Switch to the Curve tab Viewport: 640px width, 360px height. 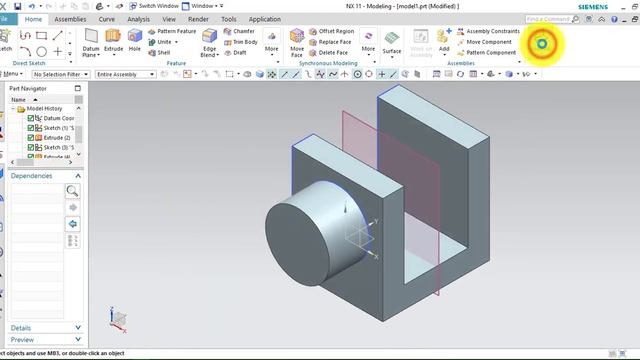107,19
